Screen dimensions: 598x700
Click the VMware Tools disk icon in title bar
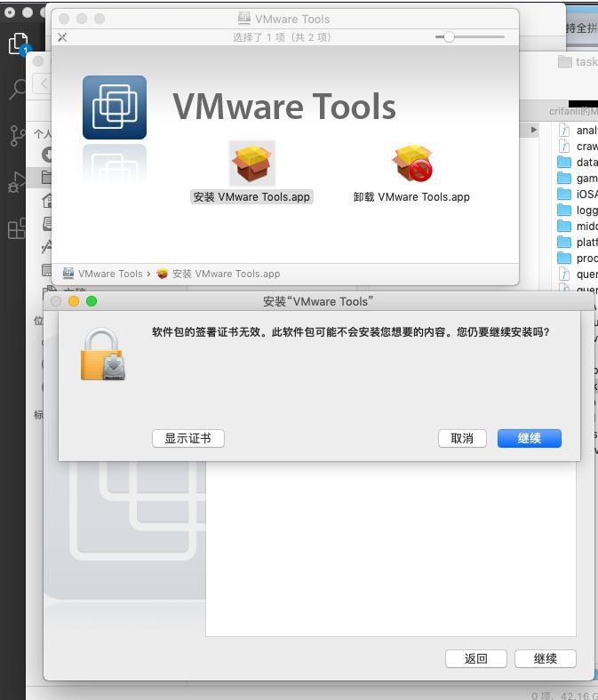click(x=243, y=19)
